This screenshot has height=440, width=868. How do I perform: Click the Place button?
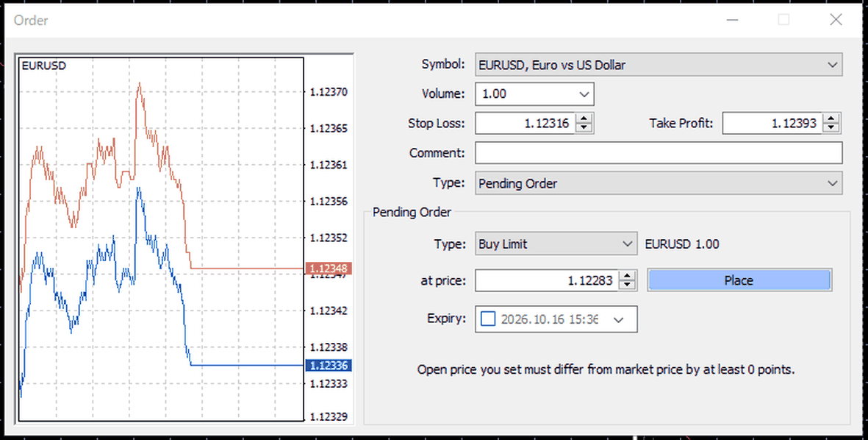739,280
